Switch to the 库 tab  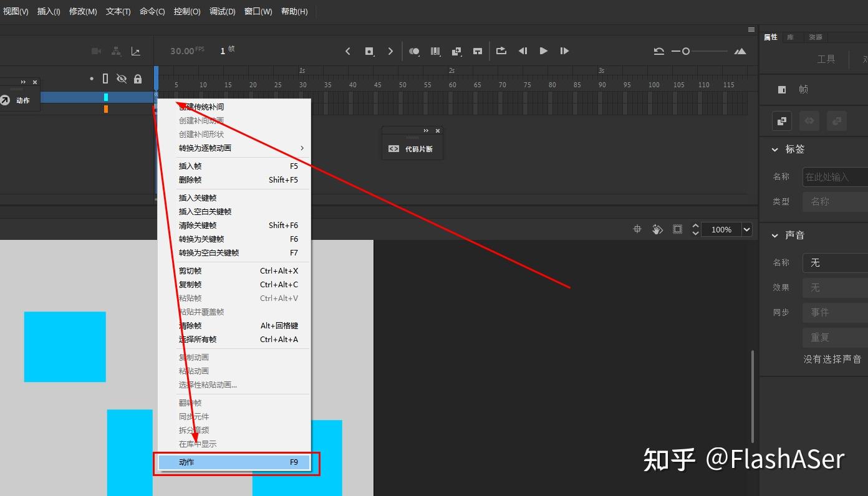pos(790,37)
